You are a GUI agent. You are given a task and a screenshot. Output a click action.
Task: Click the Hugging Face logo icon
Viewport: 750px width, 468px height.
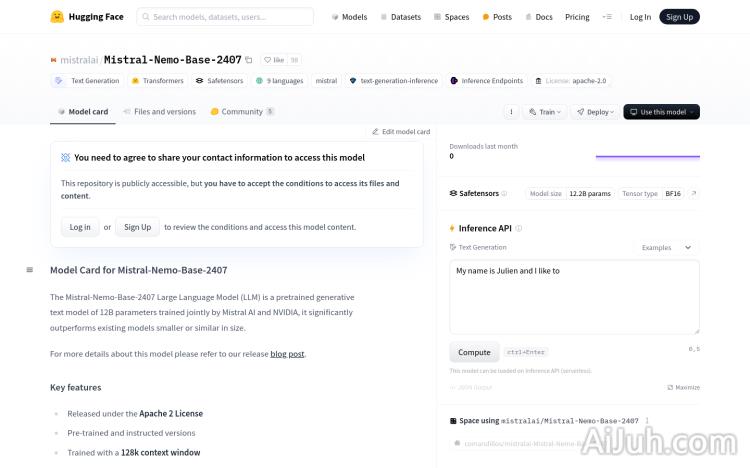[57, 17]
